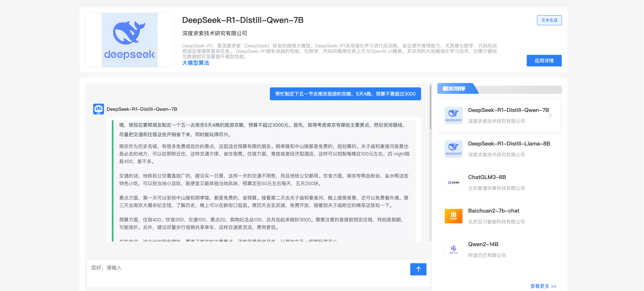Viewport: 644px width, 291px height.
Task: Click the 文本生成 tag button
Action: 549,20
